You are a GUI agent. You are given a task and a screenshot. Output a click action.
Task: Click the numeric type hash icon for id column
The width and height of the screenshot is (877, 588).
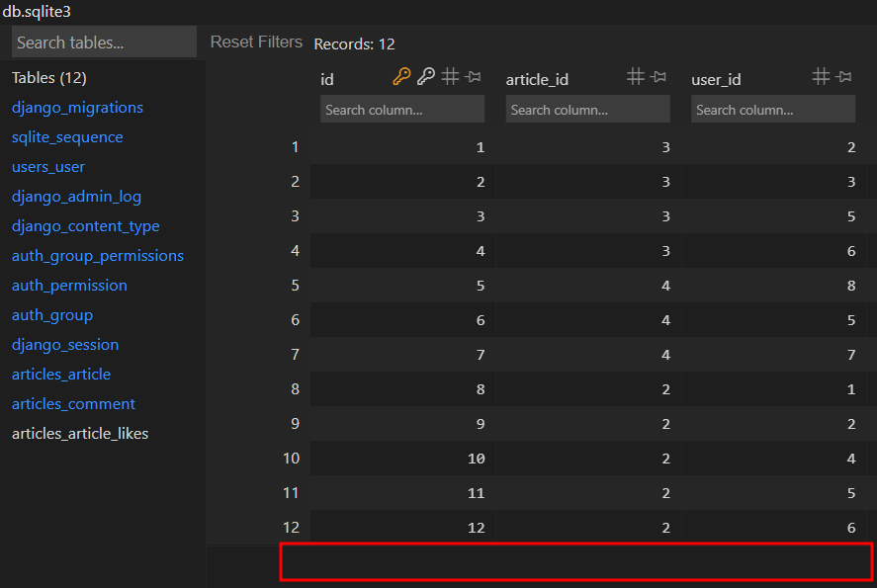point(450,76)
